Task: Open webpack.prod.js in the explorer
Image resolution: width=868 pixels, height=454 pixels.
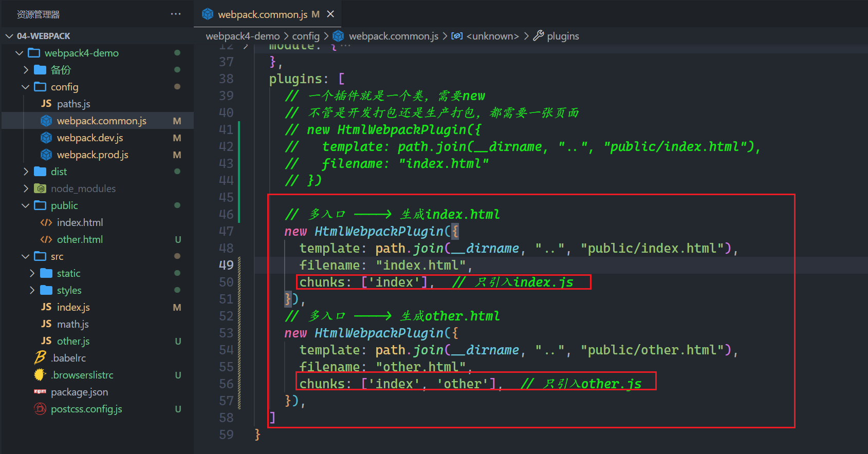Action: [x=93, y=155]
